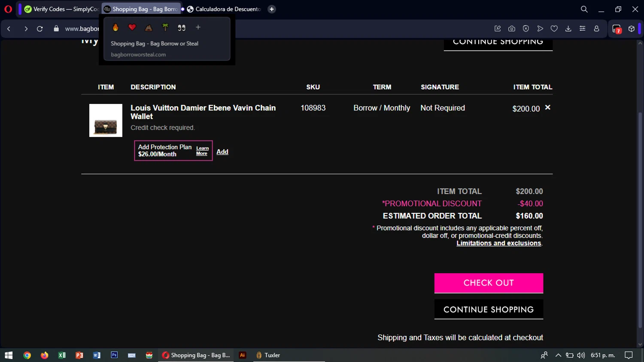Click the -$40.00 promotional discount value
Viewport: 644px width, 362px height.
pos(530,204)
